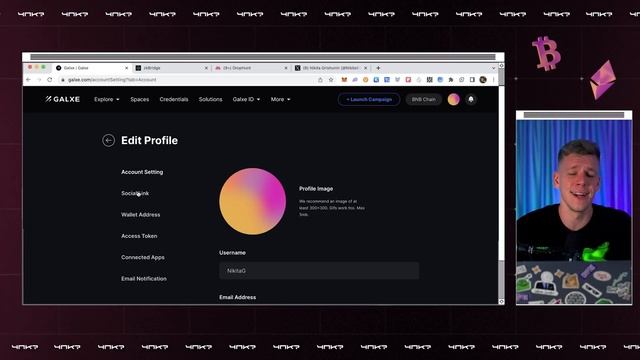The width and height of the screenshot is (640, 360).
Task: Open the MetaMask fox extension icon
Action: [x=344, y=80]
